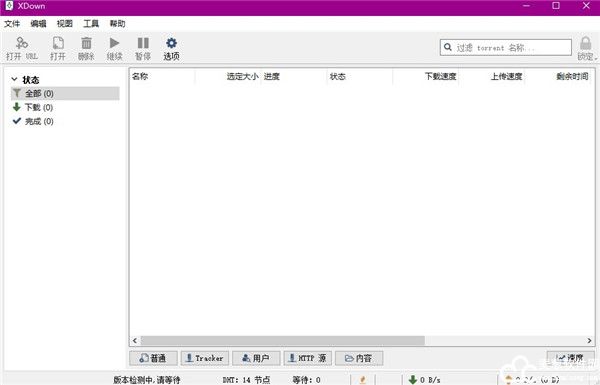Switch to the 内容 (Content) tab

pyautogui.click(x=359, y=358)
